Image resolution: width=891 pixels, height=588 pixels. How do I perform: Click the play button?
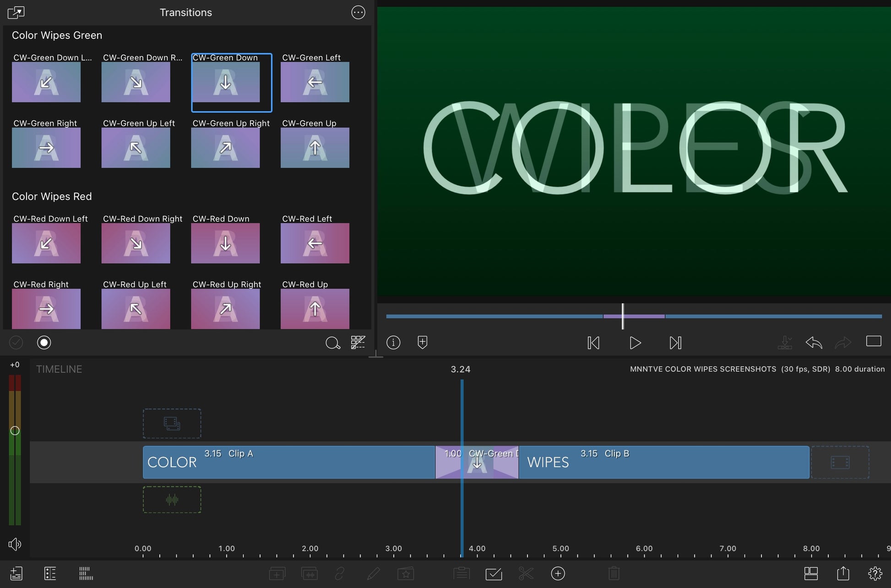click(x=635, y=343)
